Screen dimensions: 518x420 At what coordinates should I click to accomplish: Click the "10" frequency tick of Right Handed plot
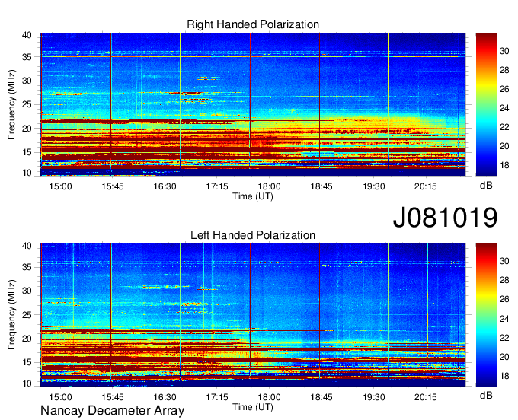point(27,173)
